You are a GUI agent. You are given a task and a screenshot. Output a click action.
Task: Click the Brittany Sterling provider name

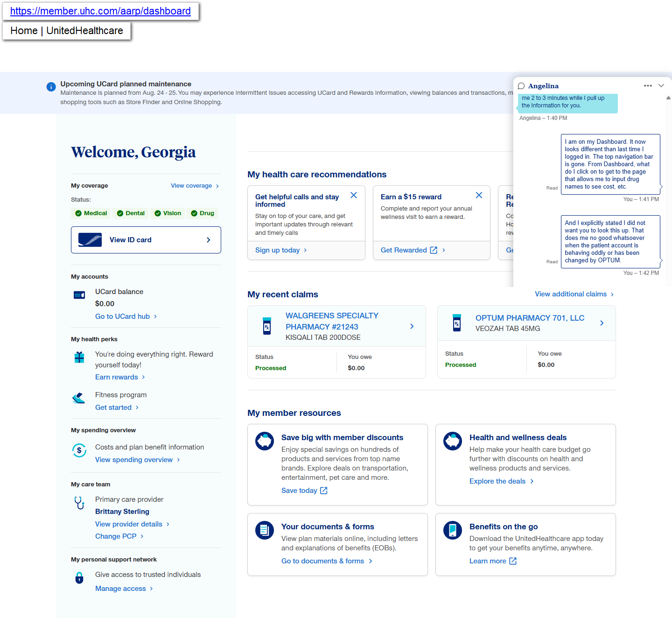(122, 512)
